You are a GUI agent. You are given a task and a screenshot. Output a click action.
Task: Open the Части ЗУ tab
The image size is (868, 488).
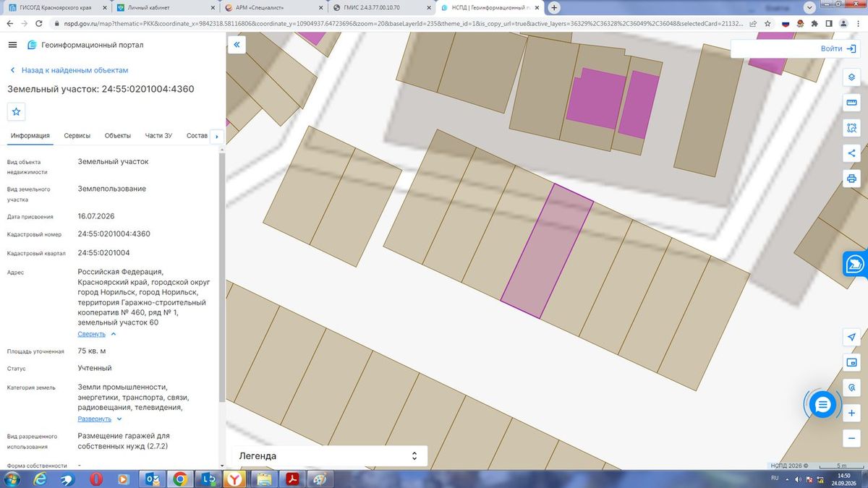click(158, 136)
